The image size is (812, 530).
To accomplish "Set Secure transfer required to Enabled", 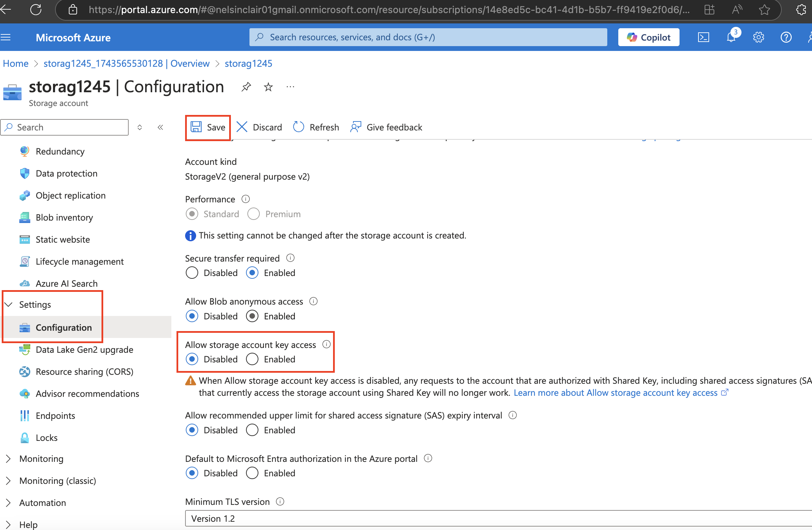I will coord(252,273).
